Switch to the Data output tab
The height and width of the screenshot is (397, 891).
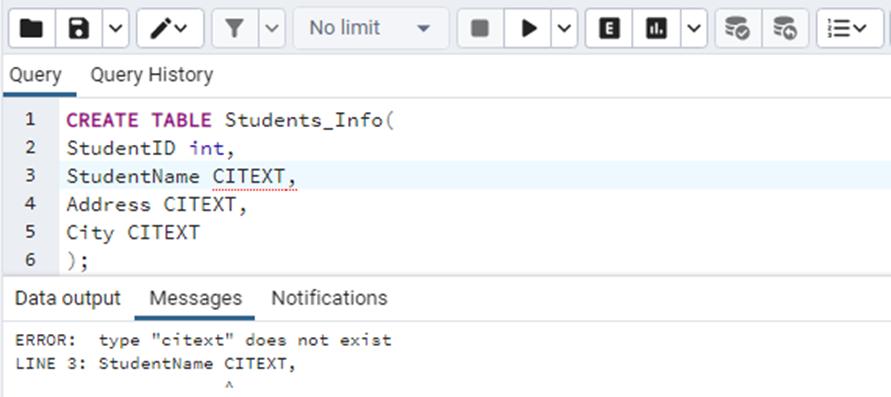tap(68, 298)
